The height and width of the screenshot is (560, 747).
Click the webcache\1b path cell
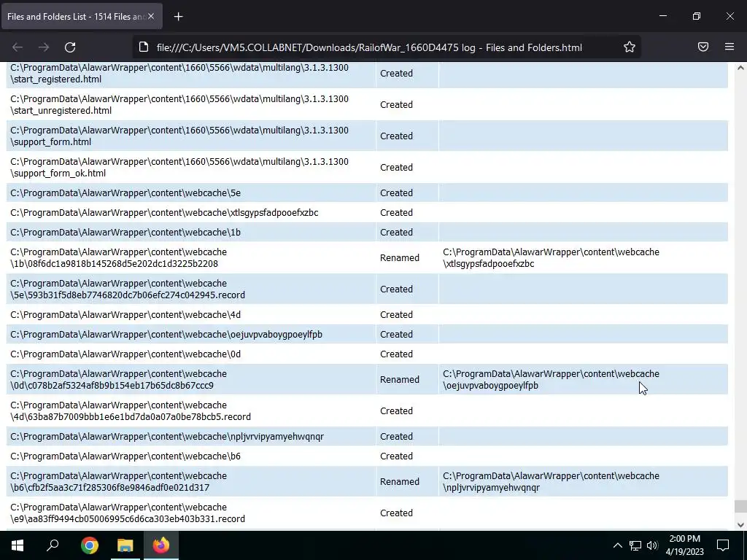coord(191,233)
